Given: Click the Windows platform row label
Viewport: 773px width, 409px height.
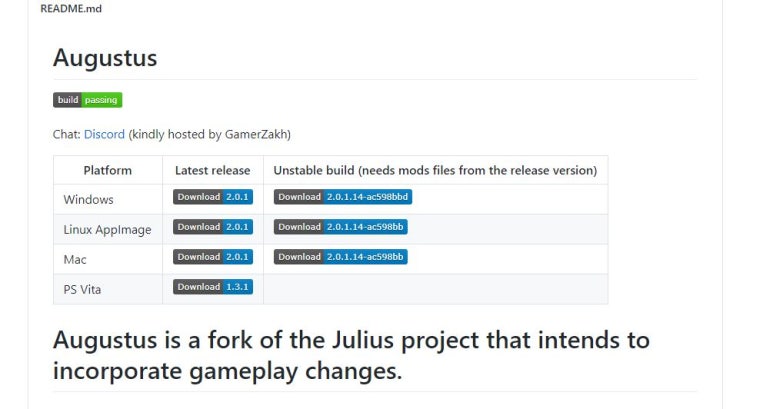Looking at the screenshot, I should click(89, 200).
